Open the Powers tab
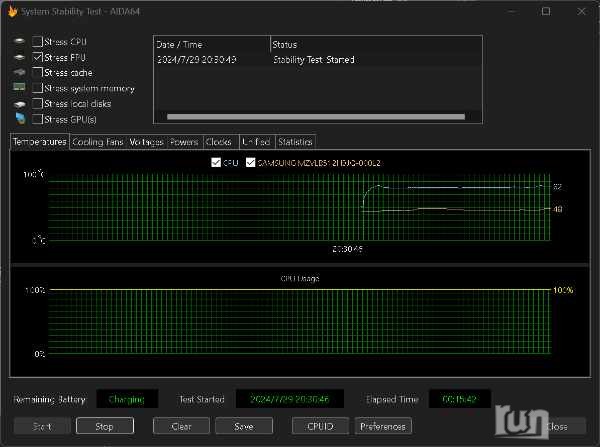This screenshot has height=447, width=600. pos(184,142)
